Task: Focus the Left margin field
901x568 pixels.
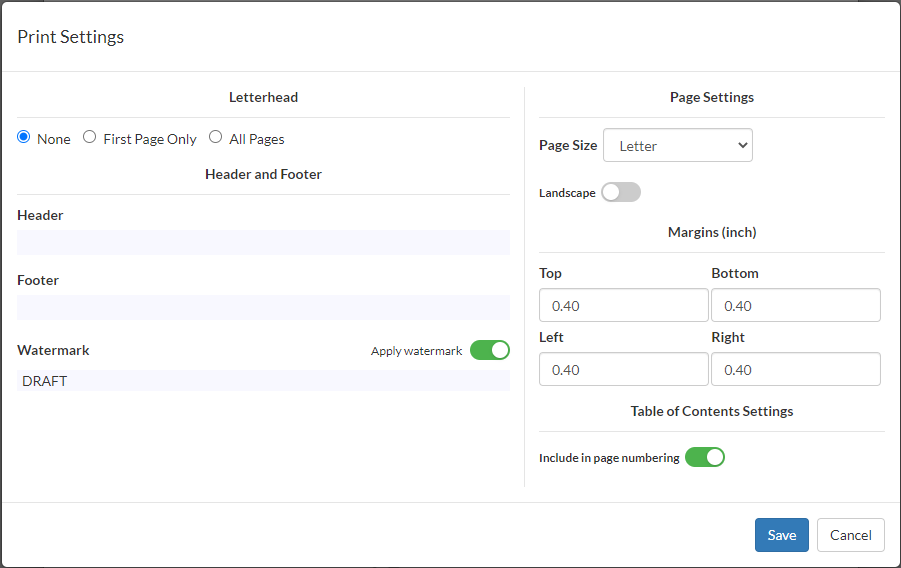Action: (x=623, y=370)
